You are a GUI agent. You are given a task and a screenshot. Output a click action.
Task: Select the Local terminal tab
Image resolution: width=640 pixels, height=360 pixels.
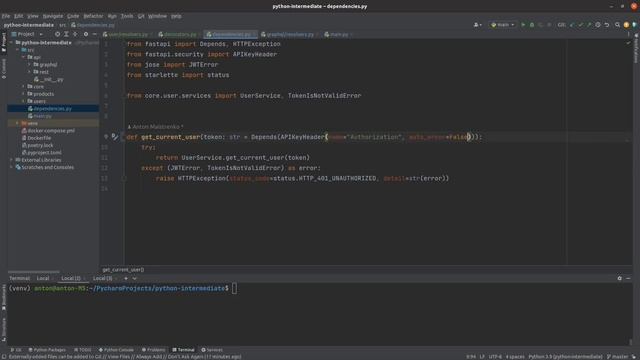click(x=43, y=278)
